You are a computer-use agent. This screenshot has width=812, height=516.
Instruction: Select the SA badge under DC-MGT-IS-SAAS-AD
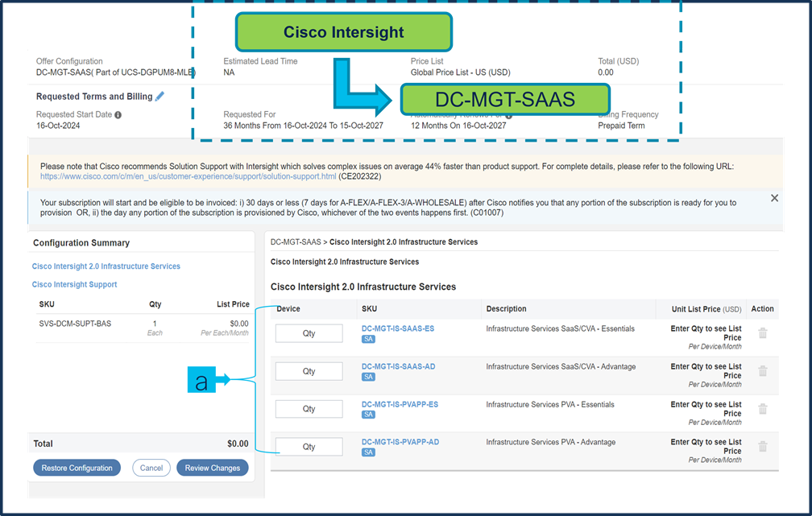(x=368, y=377)
